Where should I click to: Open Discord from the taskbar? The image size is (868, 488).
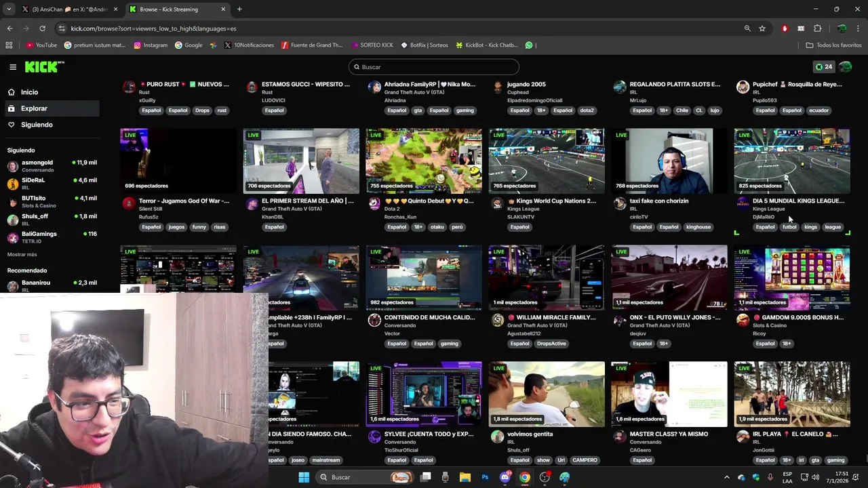(x=505, y=477)
